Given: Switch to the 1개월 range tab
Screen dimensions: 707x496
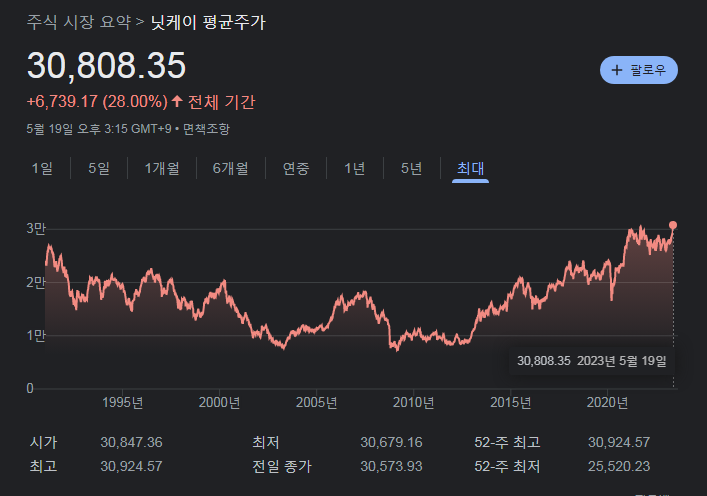Looking at the screenshot, I should pos(162,168).
